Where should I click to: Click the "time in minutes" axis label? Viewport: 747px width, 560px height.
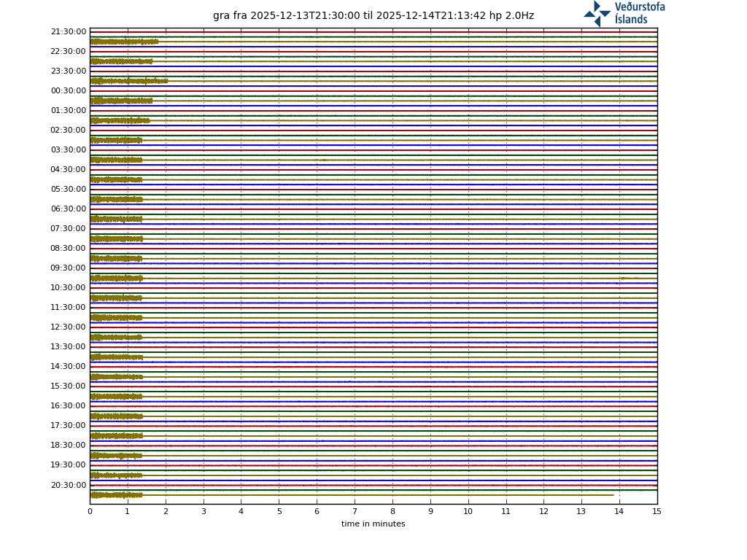[373, 524]
